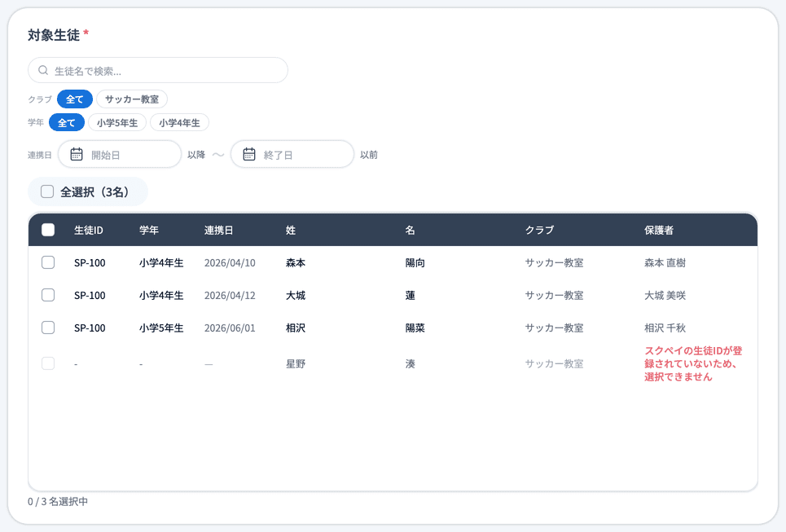Click the 連携日 column header

(x=218, y=230)
